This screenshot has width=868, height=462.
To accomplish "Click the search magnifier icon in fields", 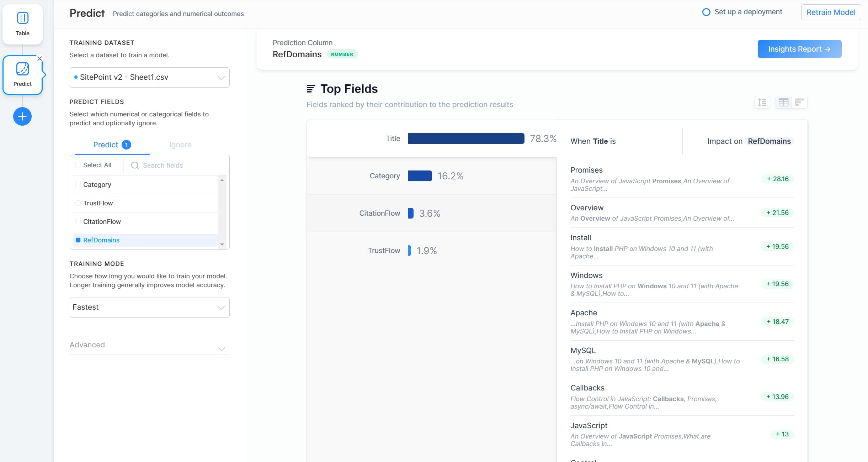I will coord(135,166).
